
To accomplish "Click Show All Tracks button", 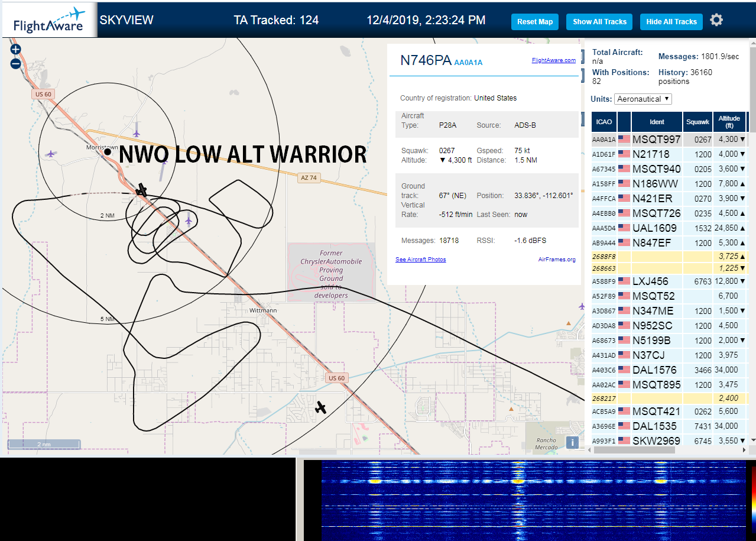I will [x=599, y=22].
